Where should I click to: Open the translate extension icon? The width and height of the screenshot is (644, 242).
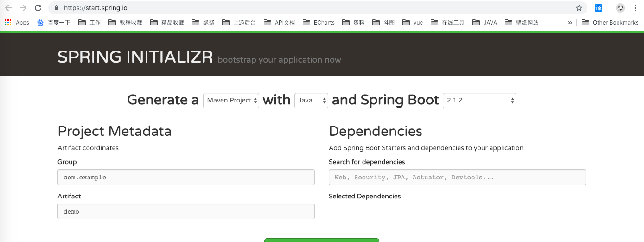[x=599, y=8]
